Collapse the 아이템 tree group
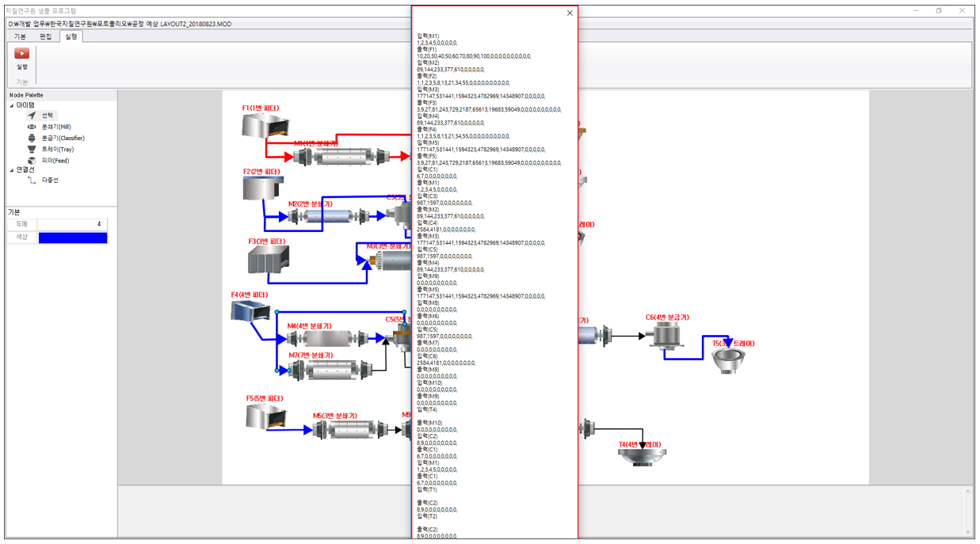This screenshot has height=544, width=980. coord(12,105)
